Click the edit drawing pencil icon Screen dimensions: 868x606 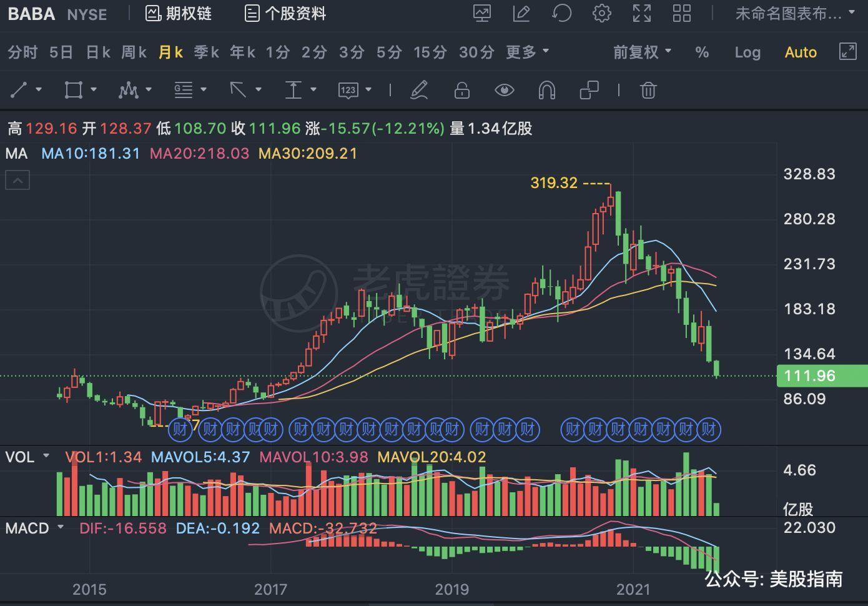click(521, 14)
